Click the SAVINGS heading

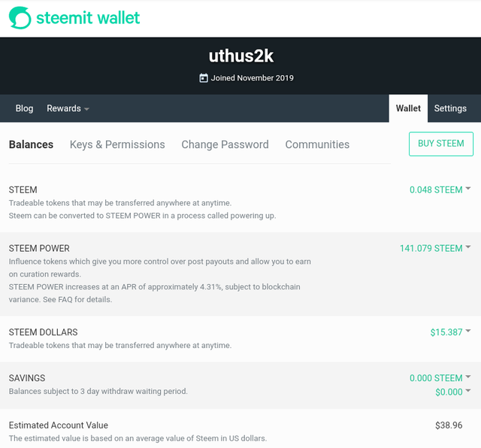[x=27, y=378]
